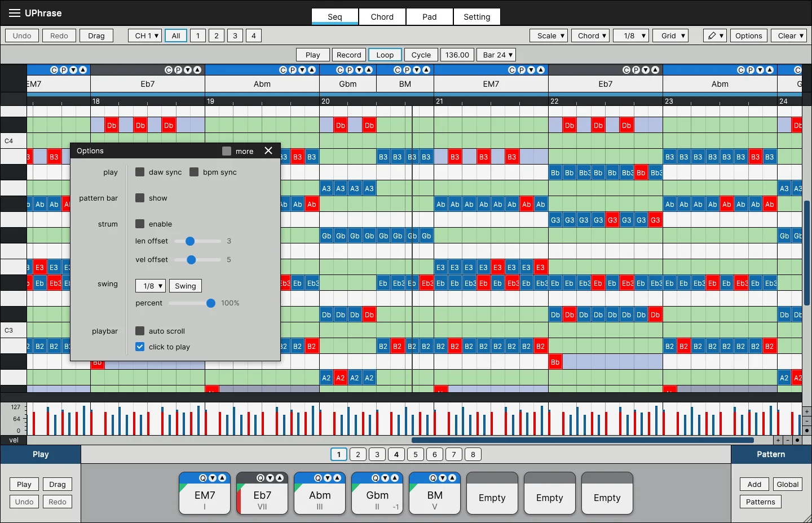Viewport: 812px width, 523px height.
Task: Switch to the Chord tab
Action: (382, 17)
